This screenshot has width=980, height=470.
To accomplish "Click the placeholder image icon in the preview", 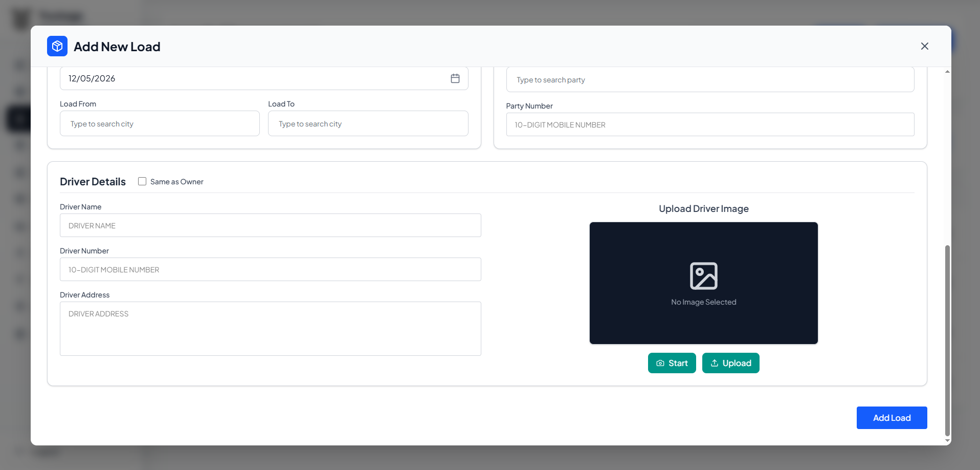I will tap(704, 276).
